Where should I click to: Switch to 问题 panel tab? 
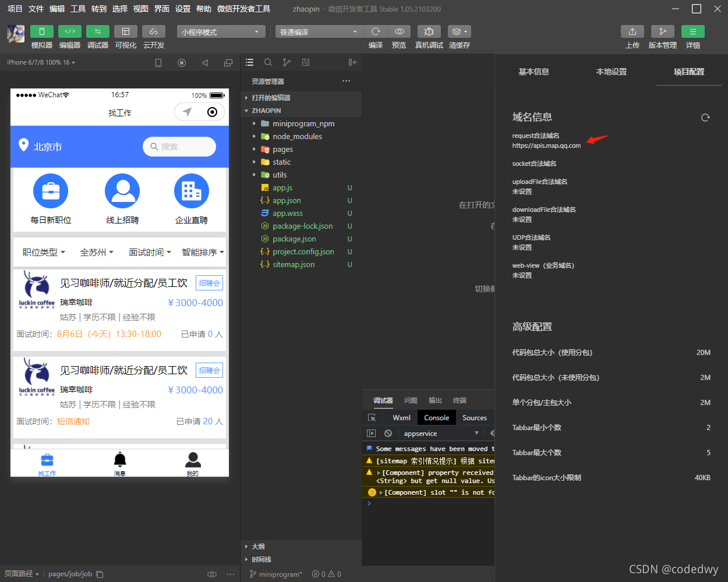click(411, 400)
